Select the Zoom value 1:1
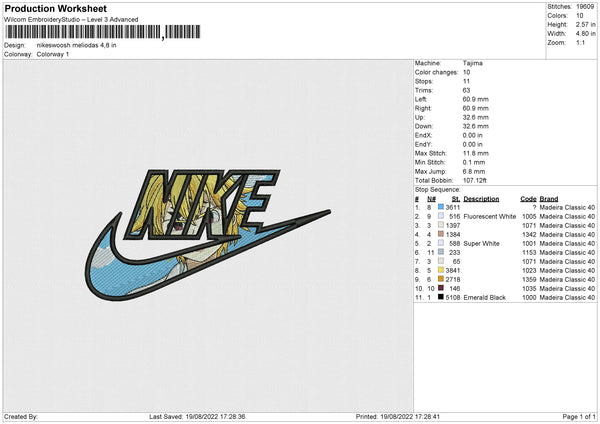Screen dimensions: 600x424 580,42
